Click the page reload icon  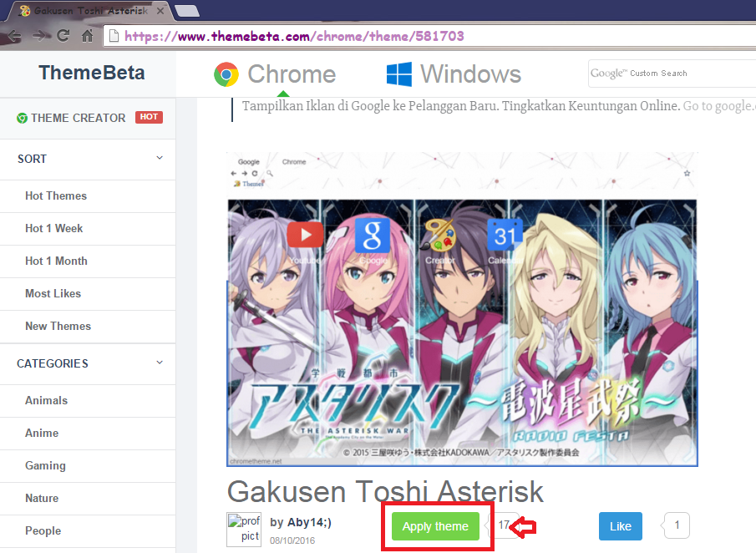(62, 35)
